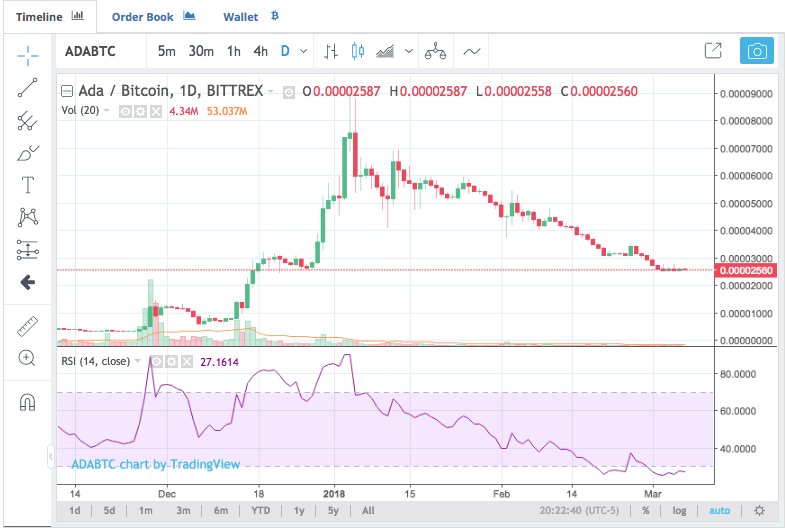This screenshot has width=786, height=528.
Task: Expand the interval dropdown arrow
Action: click(x=303, y=51)
